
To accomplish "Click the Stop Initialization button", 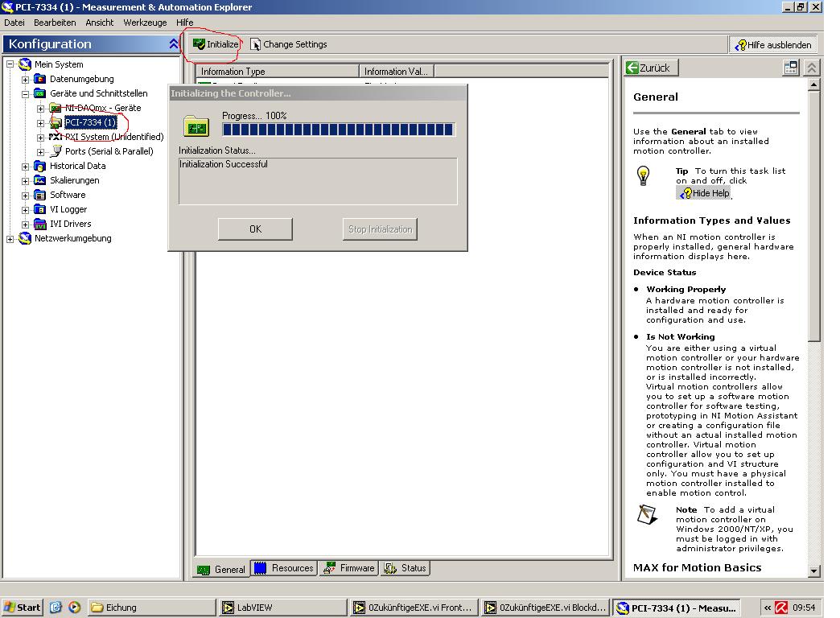I will tap(380, 229).
